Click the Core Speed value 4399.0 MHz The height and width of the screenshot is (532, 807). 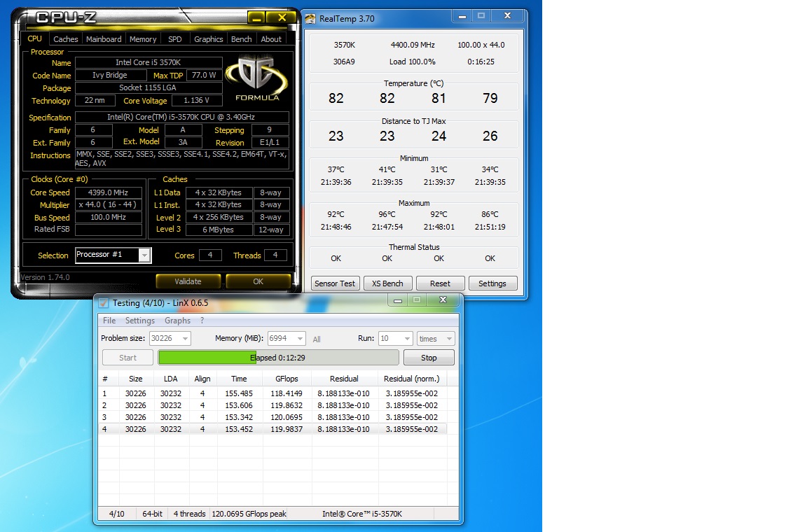pos(109,192)
